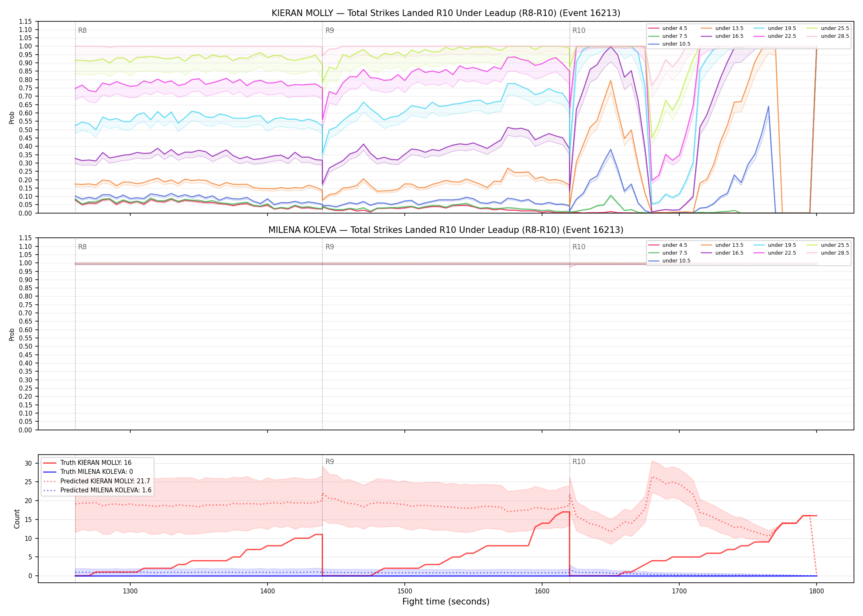Click the 1600 x-axis tick label
Image resolution: width=863 pixels, height=616 pixels.
tap(542, 591)
